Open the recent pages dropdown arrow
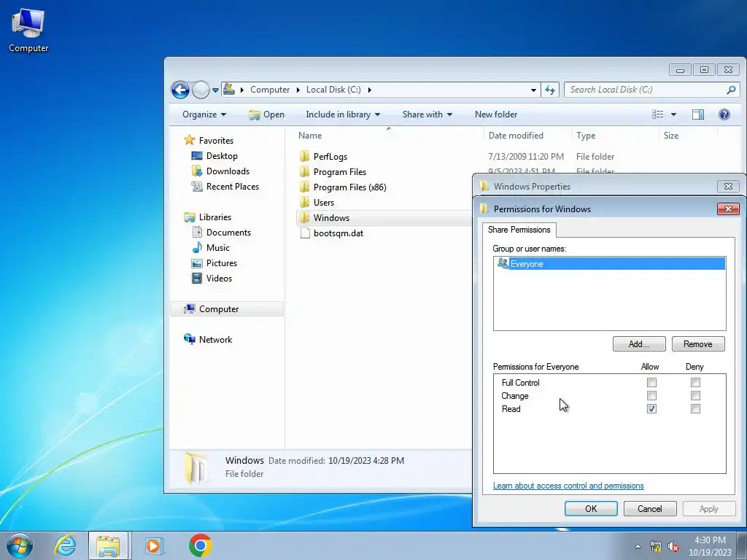Image resolution: width=747 pixels, height=560 pixels. point(215,90)
